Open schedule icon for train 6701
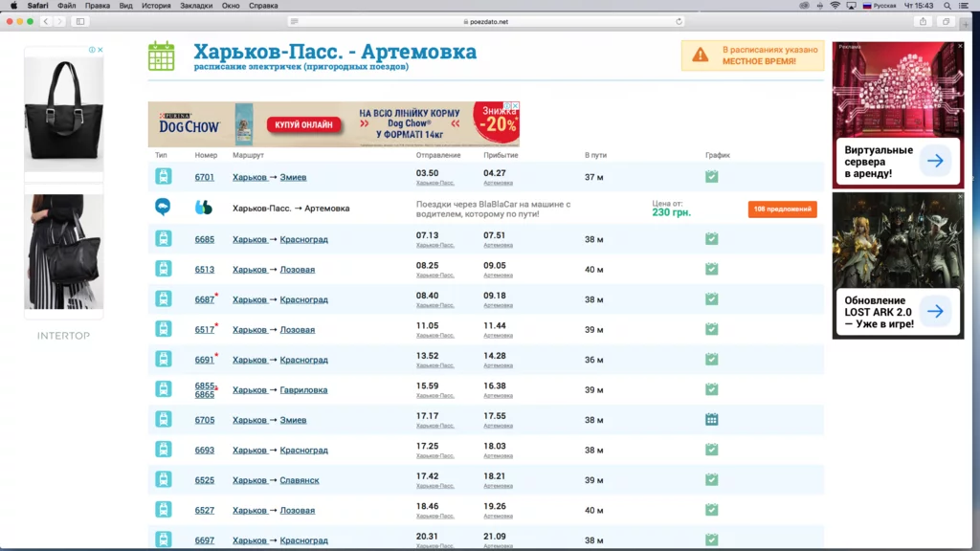 711,177
